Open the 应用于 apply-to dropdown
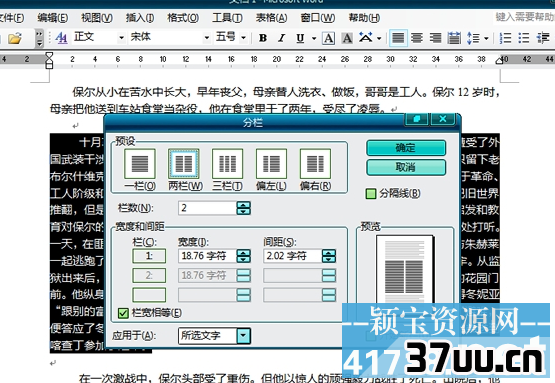The height and width of the screenshot is (383, 555). click(x=244, y=336)
